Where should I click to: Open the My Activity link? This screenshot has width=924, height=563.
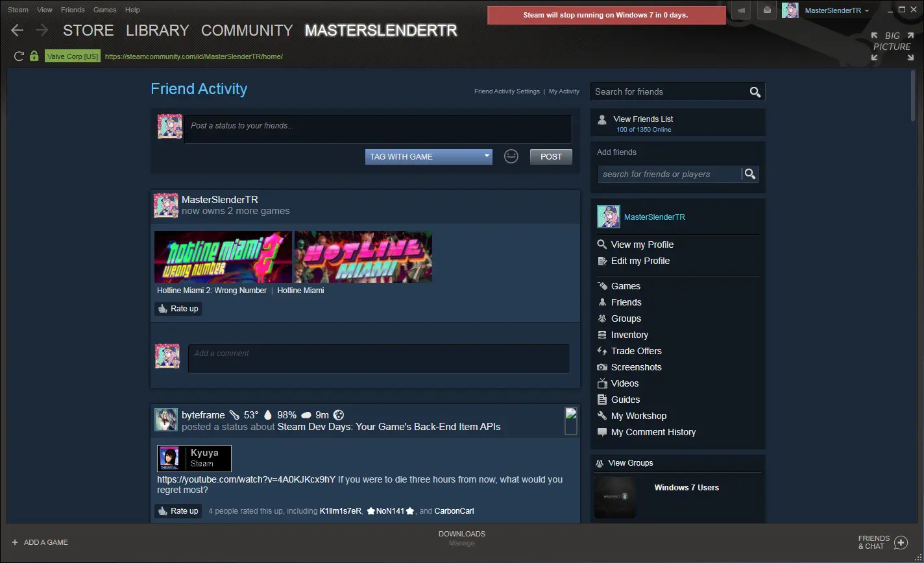click(x=564, y=91)
